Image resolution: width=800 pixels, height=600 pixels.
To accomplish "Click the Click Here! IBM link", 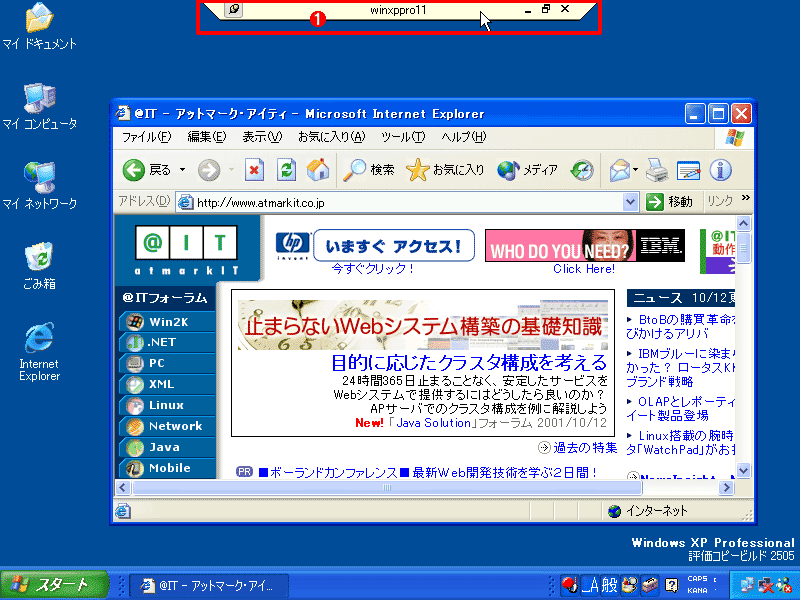I will (584, 269).
